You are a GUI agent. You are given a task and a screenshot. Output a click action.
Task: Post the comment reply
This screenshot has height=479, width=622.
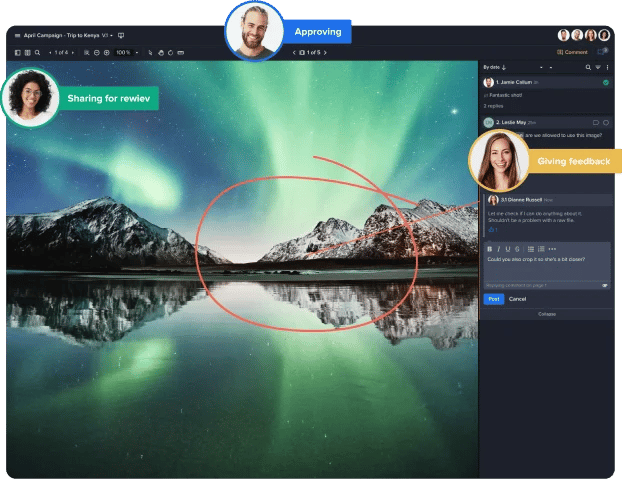[494, 299]
